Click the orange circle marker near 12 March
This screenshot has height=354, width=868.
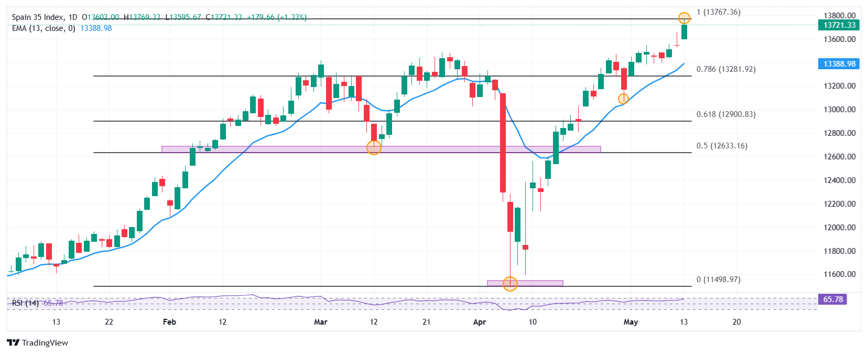point(374,147)
